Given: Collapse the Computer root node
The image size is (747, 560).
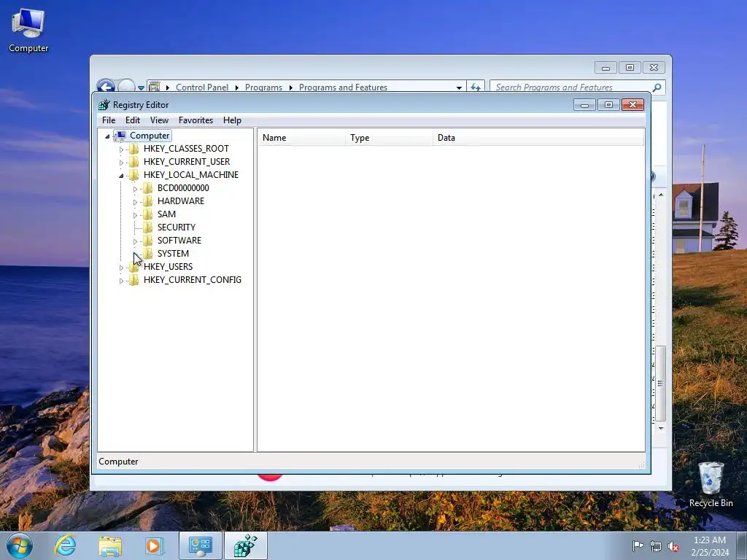Looking at the screenshot, I should pyautogui.click(x=107, y=136).
